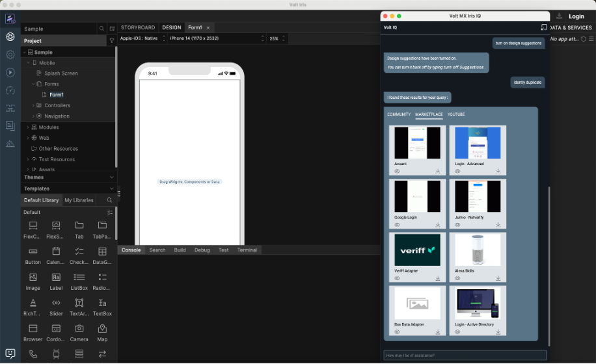Switch to the DESIGN tab
The image size is (596, 364).
[x=171, y=28]
